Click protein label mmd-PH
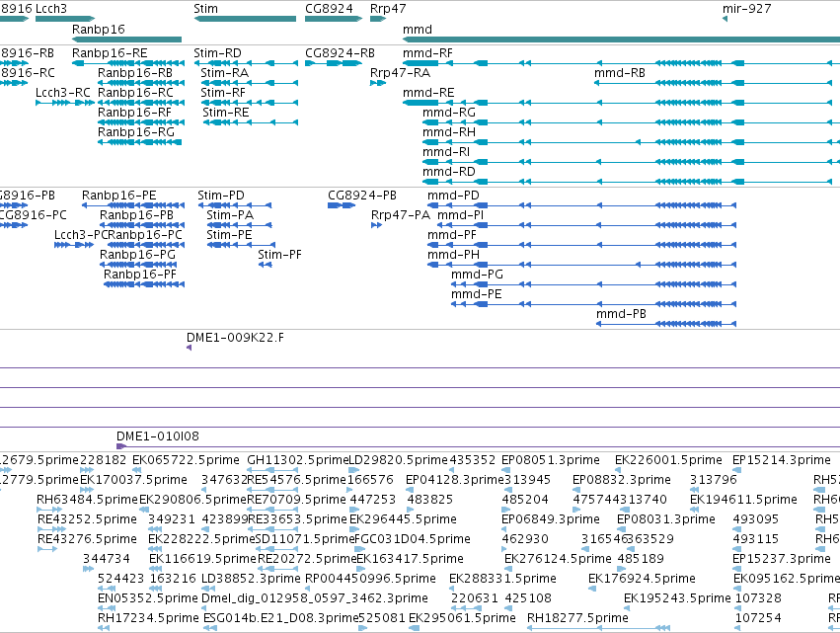840x633 pixels. click(454, 255)
